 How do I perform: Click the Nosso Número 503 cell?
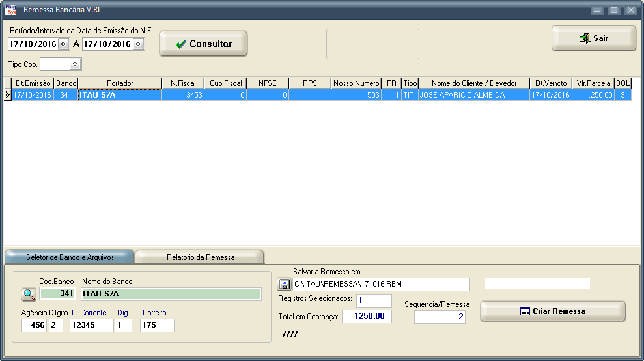[356, 95]
